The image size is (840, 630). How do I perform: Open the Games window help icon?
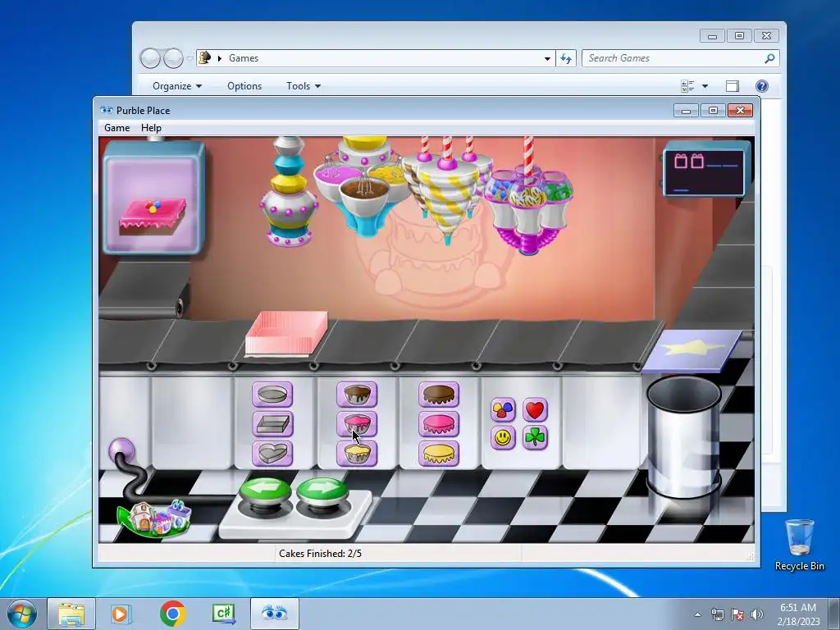pos(762,86)
